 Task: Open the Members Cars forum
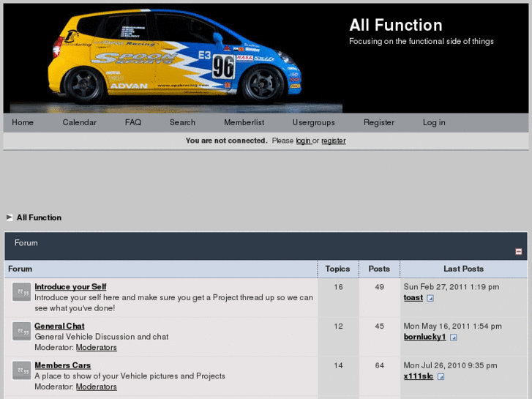point(63,365)
